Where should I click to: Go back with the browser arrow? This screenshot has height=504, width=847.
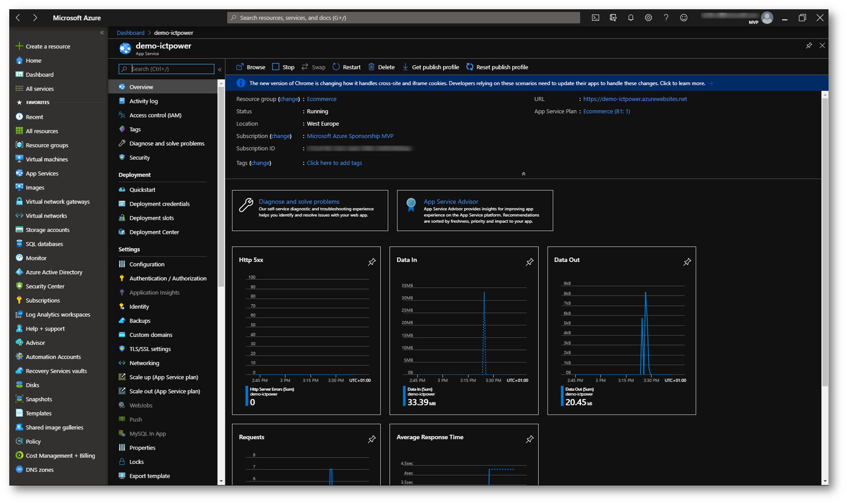(x=18, y=18)
